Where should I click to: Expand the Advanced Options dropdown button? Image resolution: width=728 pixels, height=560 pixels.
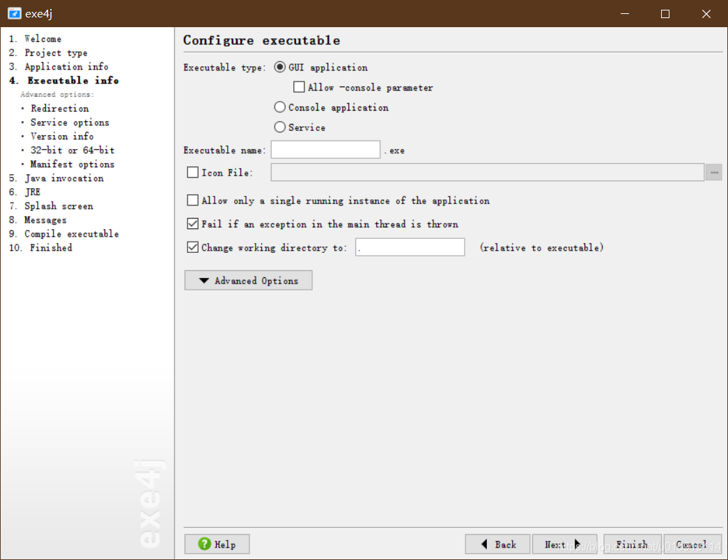[249, 281]
